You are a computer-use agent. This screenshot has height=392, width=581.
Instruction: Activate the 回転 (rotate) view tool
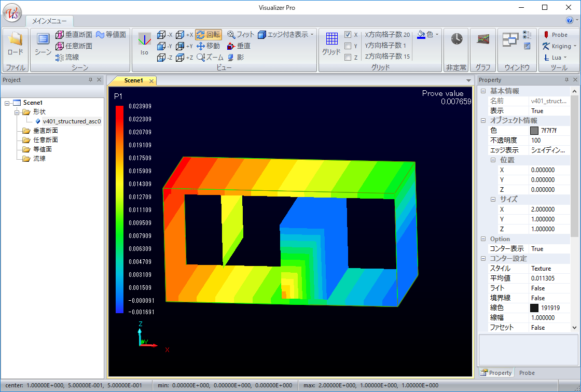coord(208,35)
